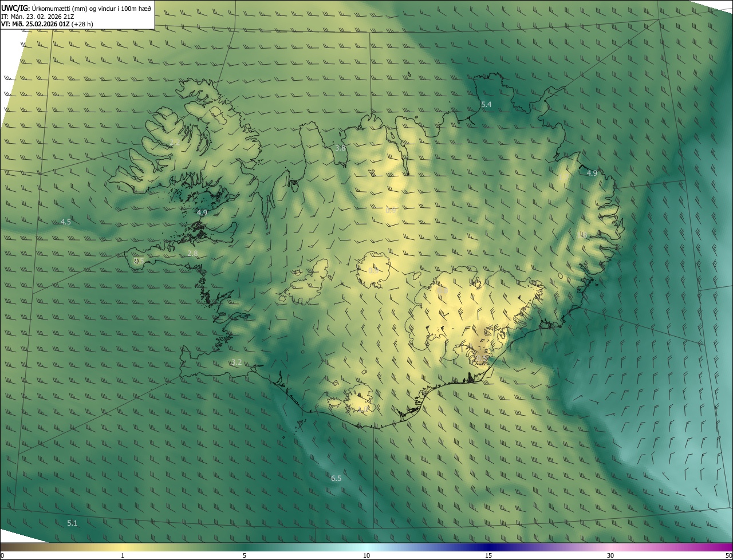
Task: Click the 3.2 value label on the map
Action: pyautogui.click(x=237, y=362)
